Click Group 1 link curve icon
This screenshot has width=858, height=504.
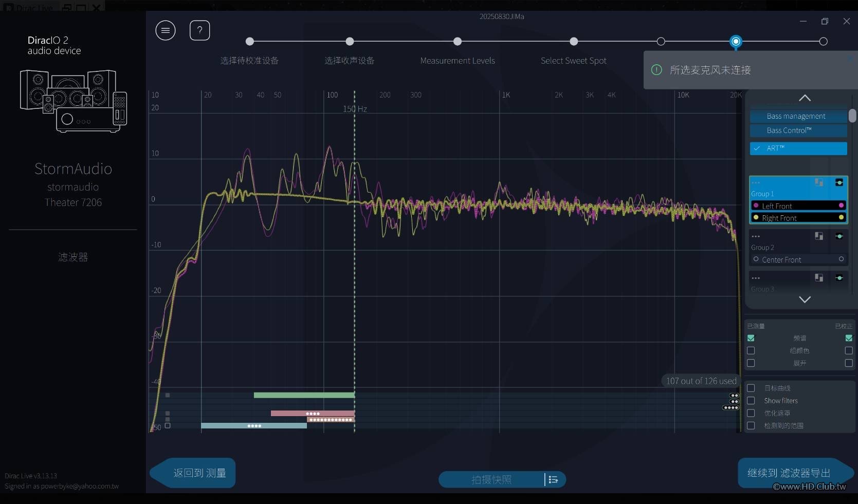pyautogui.click(x=839, y=182)
